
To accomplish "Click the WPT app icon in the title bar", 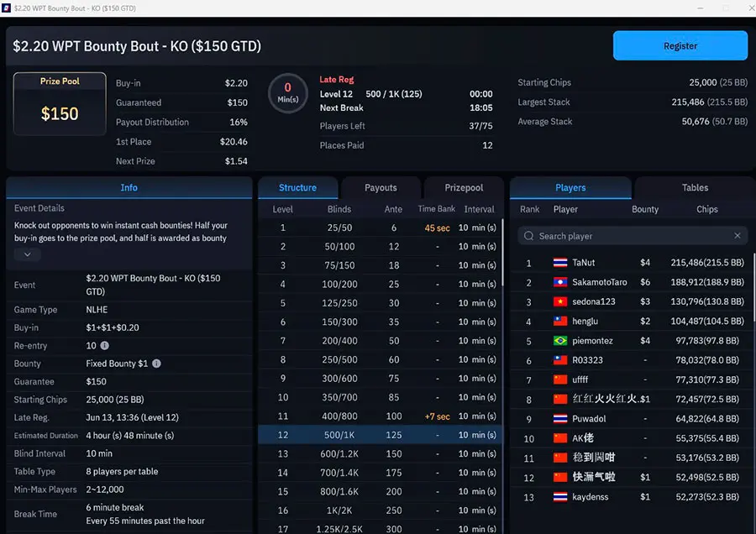I will click(x=8, y=8).
